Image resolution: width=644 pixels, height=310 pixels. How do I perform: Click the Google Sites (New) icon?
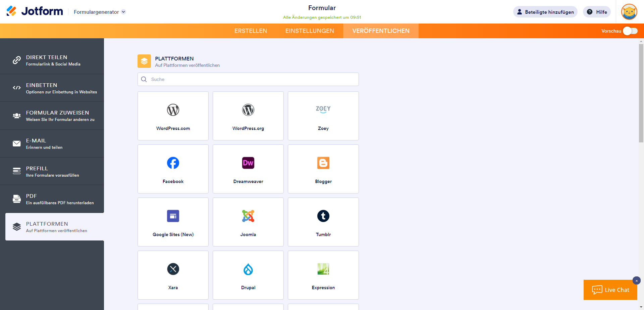point(173,216)
